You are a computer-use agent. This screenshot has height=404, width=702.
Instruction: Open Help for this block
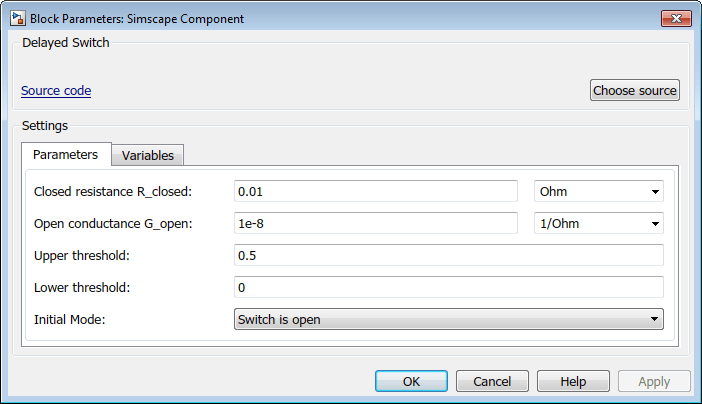pos(573,381)
